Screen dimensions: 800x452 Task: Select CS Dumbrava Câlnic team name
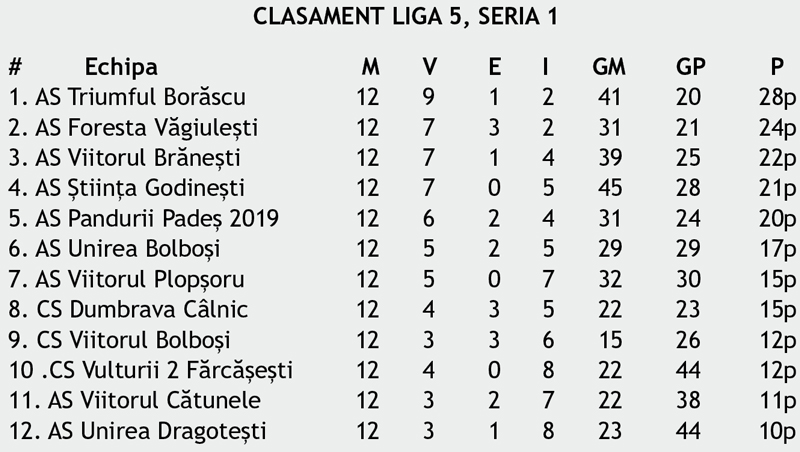141,309
